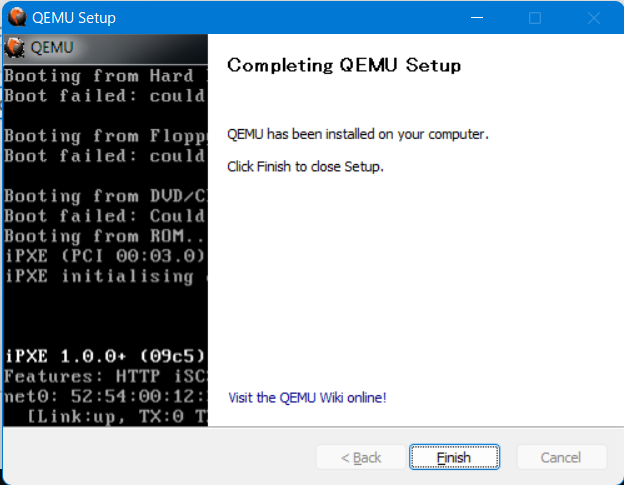Click the "Booting from ROM" line in the image
Screen dimensions: 624x485
coord(104,236)
